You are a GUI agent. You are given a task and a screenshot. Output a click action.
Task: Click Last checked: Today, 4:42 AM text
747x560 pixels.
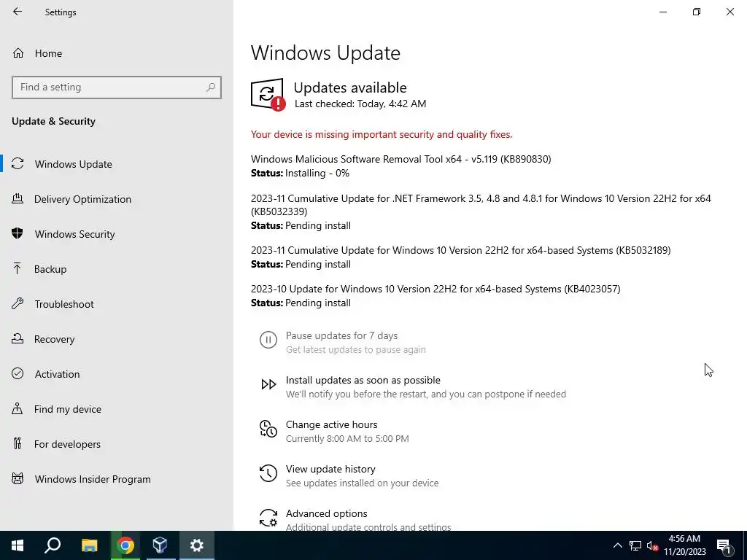coord(360,104)
